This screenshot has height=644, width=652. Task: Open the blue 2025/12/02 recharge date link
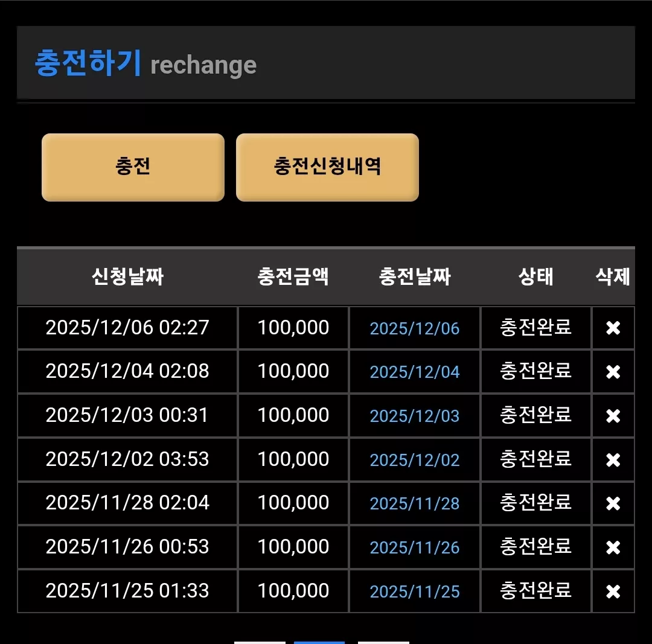click(x=415, y=461)
